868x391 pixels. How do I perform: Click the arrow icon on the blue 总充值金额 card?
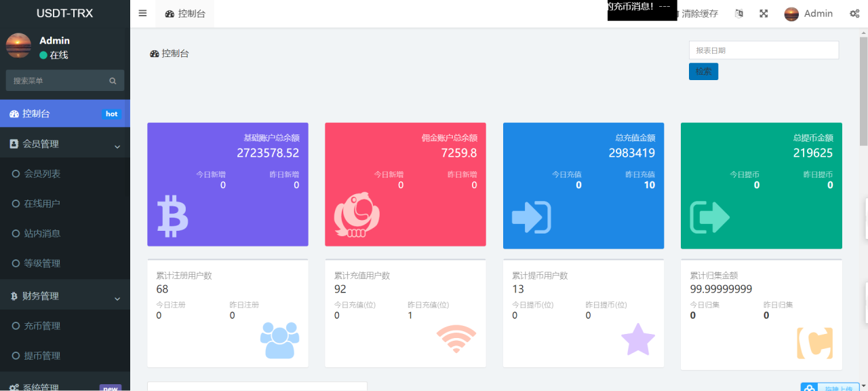click(531, 217)
